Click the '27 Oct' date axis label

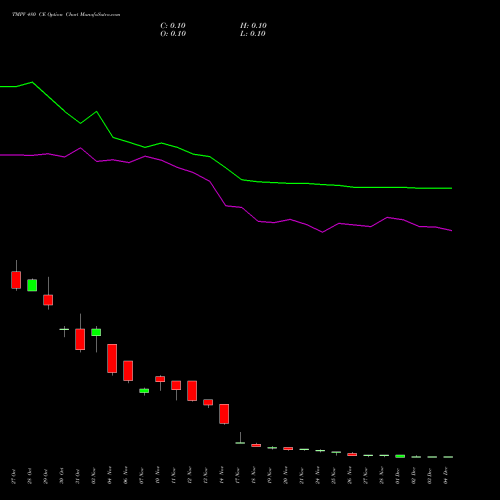pyautogui.click(x=14, y=476)
